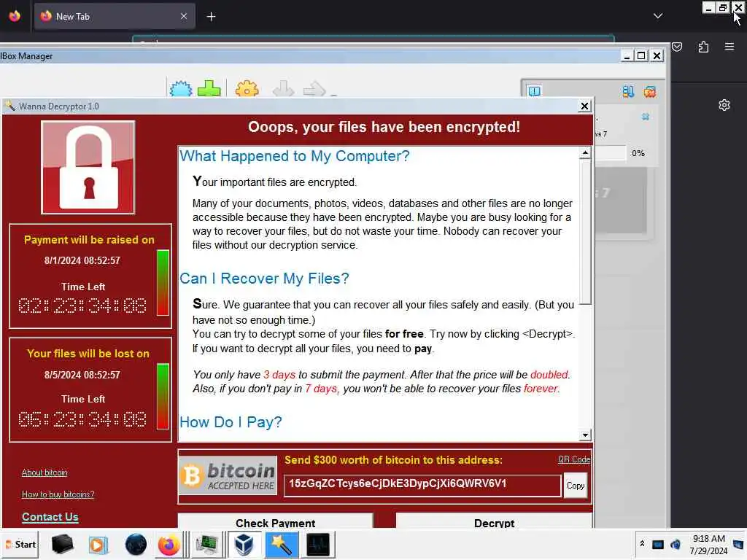Click the new tab page settings gear

pos(724,105)
